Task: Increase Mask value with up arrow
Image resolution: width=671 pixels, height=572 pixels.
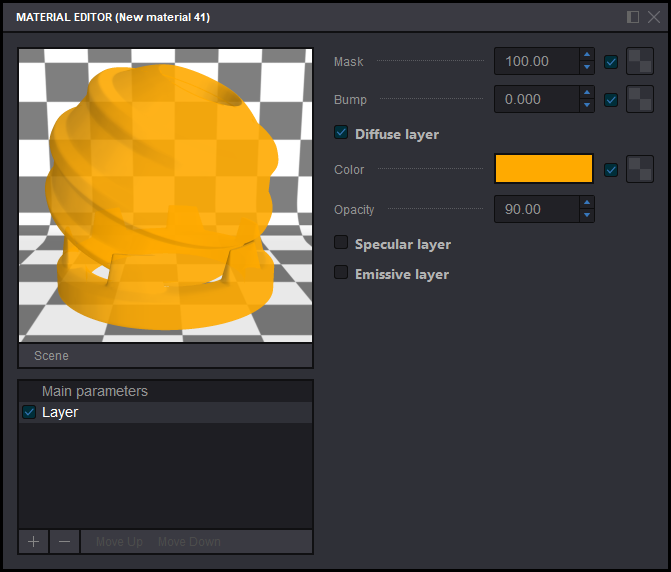Action: click(x=587, y=55)
